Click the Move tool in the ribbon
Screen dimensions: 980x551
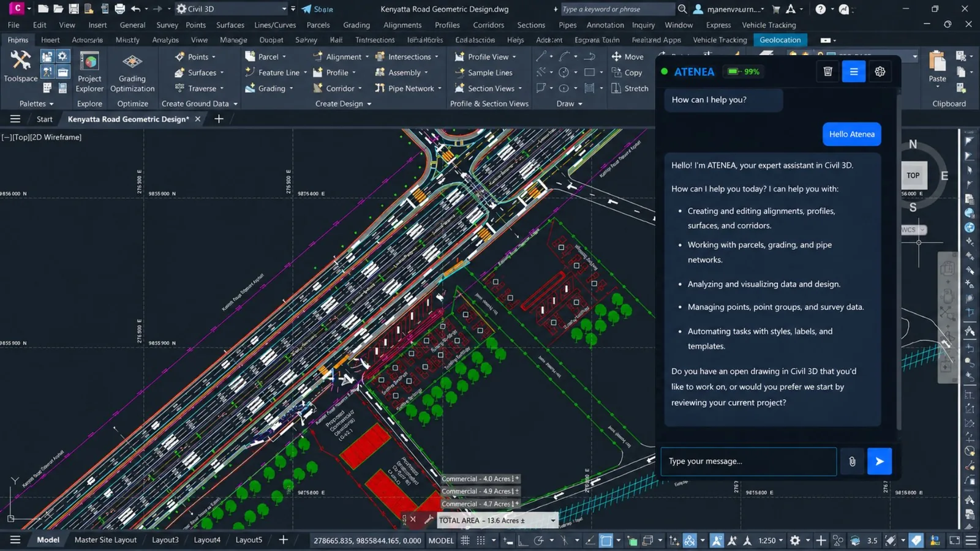pos(627,56)
